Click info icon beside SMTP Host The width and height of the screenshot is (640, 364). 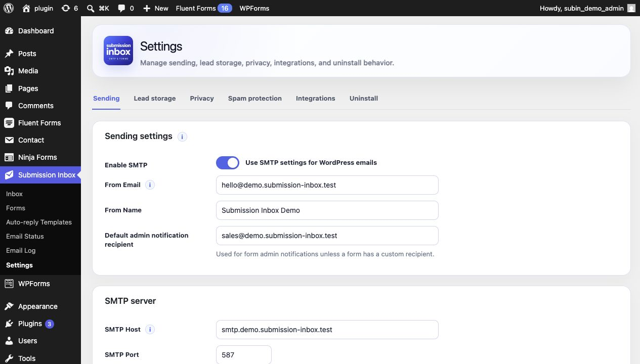[x=150, y=330]
